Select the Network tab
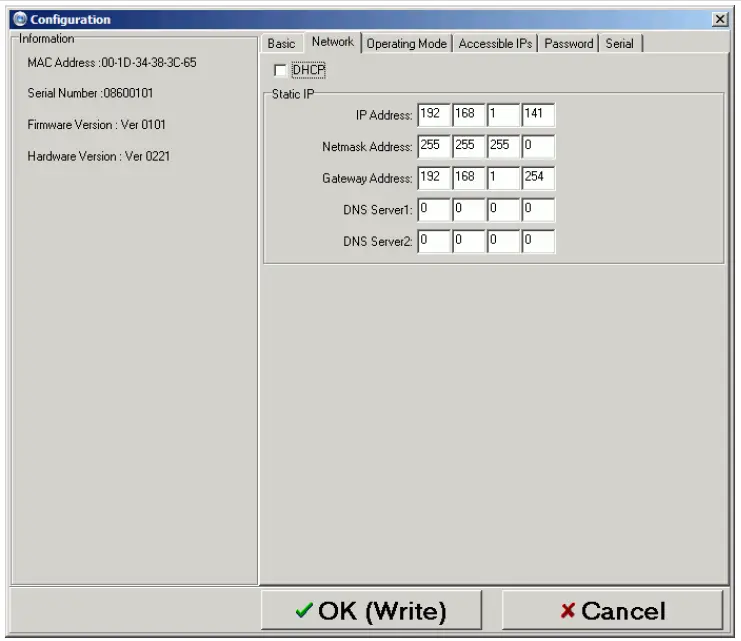This screenshot has width=741, height=641. pyautogui.click(x=333, y=42)
